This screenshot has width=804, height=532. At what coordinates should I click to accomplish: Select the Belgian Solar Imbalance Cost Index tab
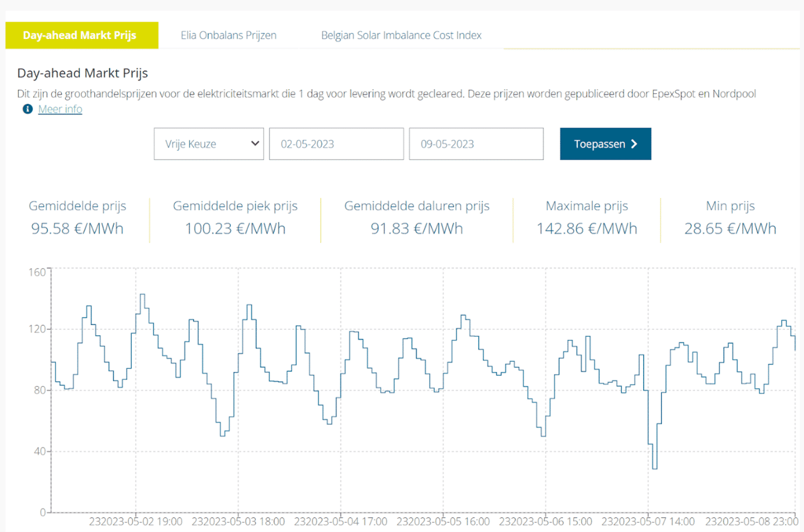tap(401, 36)
